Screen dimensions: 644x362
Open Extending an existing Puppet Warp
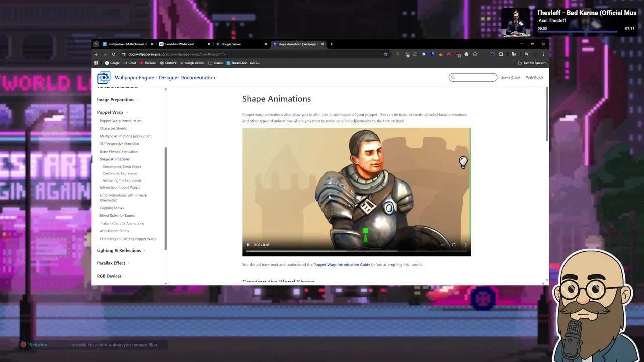pos(127,239)
